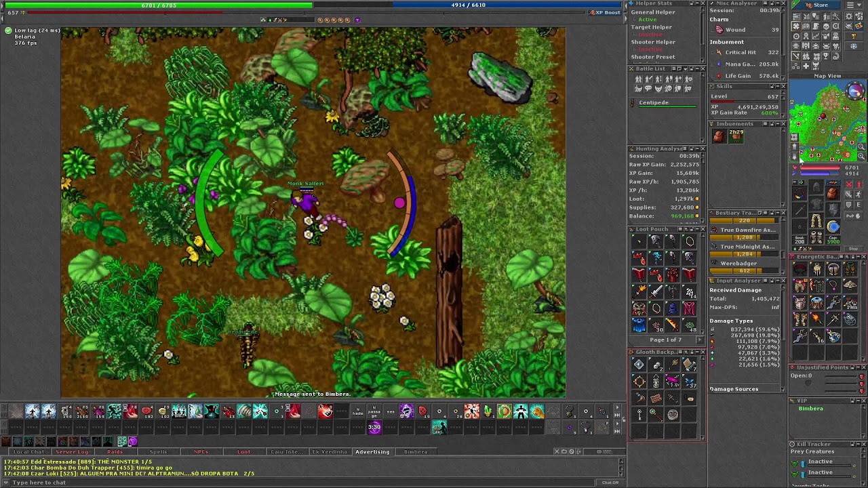
Task: Switch to NPCs chat tab
Action: pyautogui.click(x=201, y=451)
